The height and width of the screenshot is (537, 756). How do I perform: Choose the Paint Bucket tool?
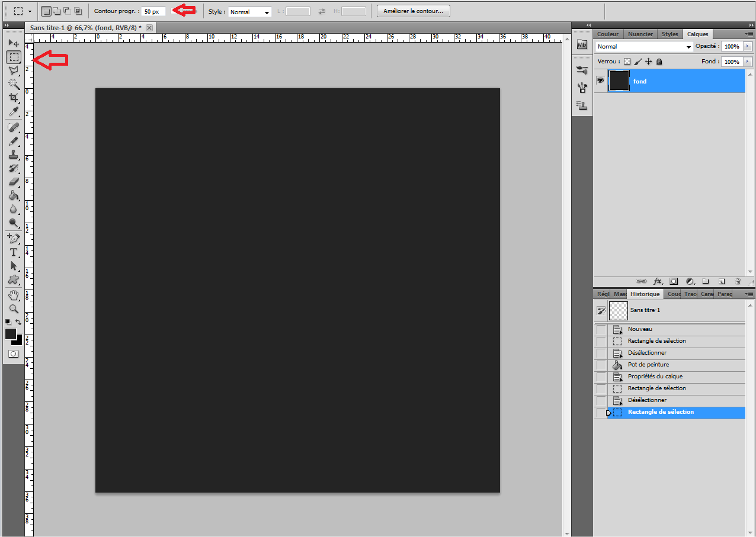pyautogui.click(x=13, y=195)
